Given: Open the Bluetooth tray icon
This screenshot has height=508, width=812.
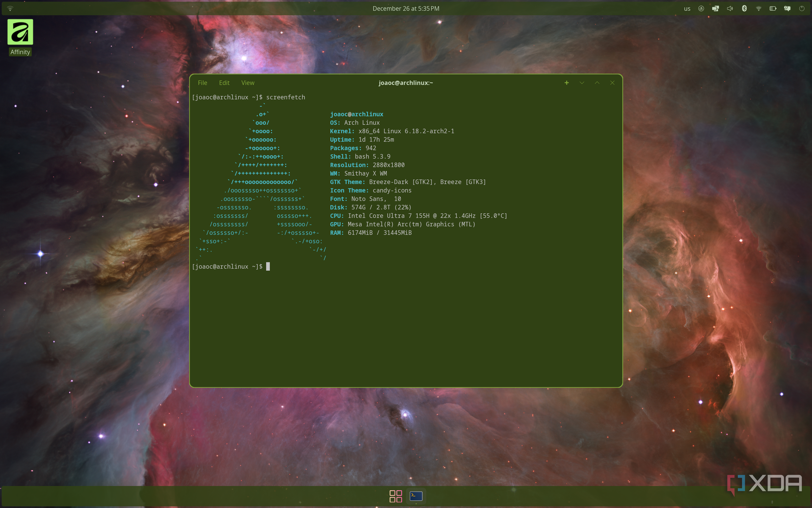Looking at the screenshot, I should click(x=744, y=8).
